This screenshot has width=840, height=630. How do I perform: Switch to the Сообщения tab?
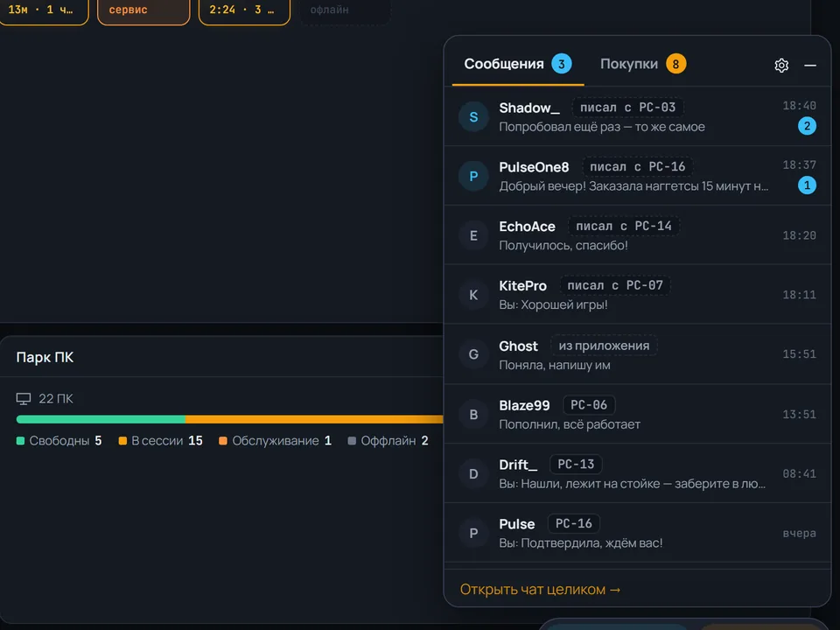pyautogui.click(x=517, y=64)
